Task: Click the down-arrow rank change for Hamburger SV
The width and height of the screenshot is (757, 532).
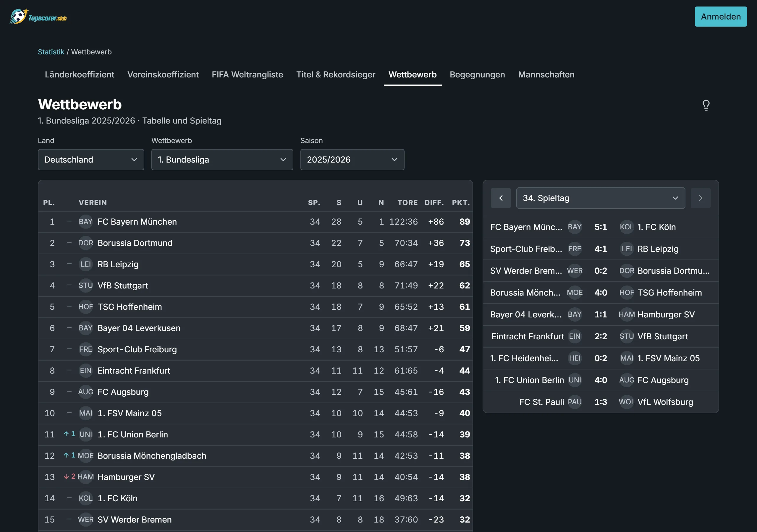Action: tap(69, 476)
